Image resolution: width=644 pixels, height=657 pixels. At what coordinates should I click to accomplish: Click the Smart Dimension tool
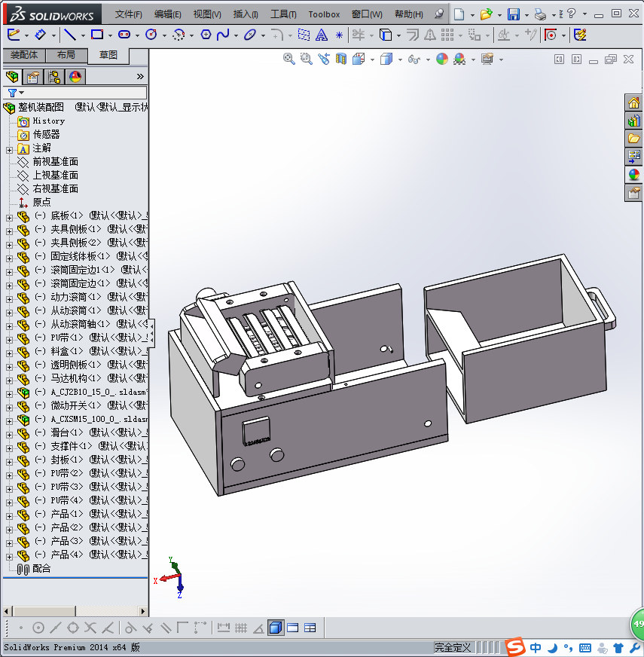coord(40,35)
